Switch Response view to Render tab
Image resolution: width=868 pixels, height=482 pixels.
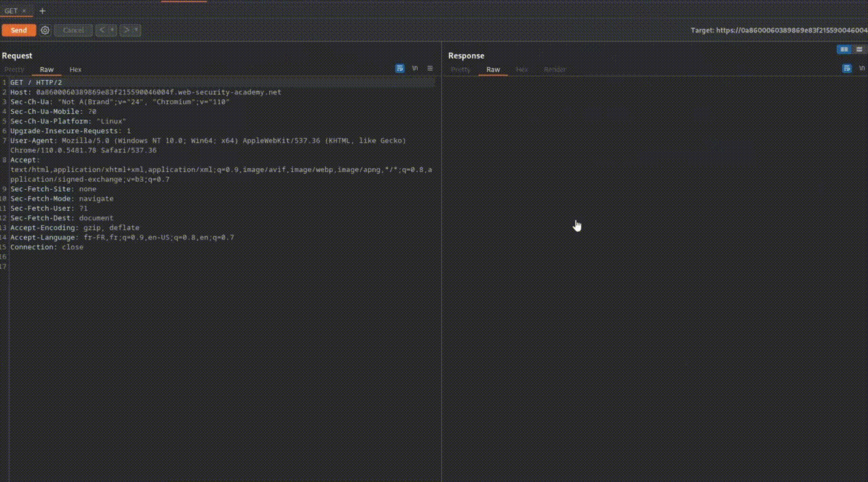555,69
